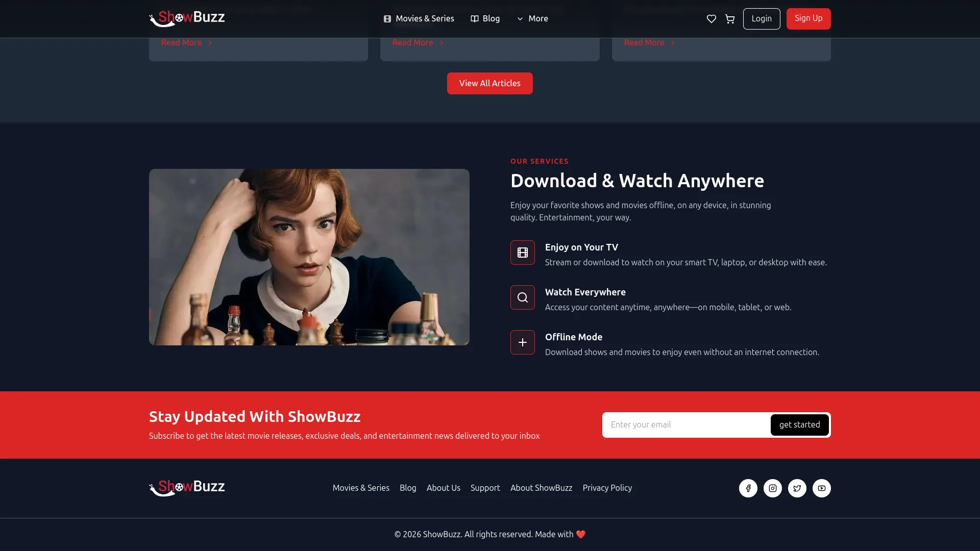
Task: Open the shopping cart icon
Action: pos(730,19)
